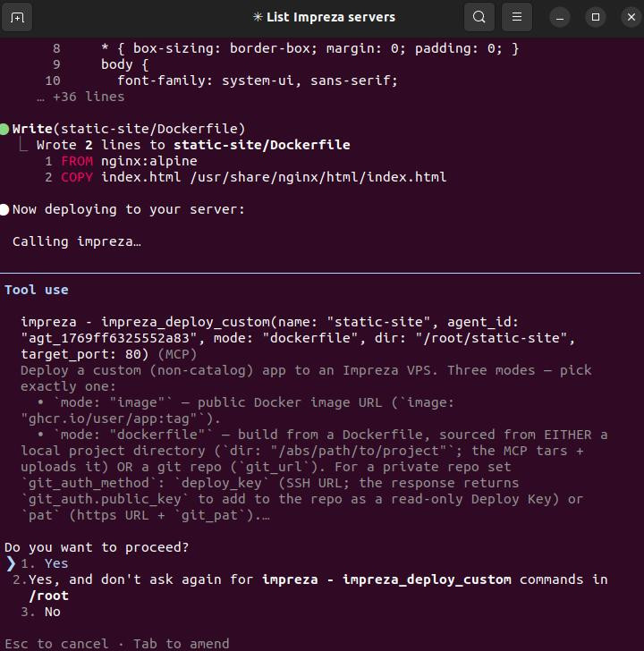644x651 pixels.
Task: Click 'target_port: 80) (MCP)' text
Action: pyautogui.click(x=109, y=354)
